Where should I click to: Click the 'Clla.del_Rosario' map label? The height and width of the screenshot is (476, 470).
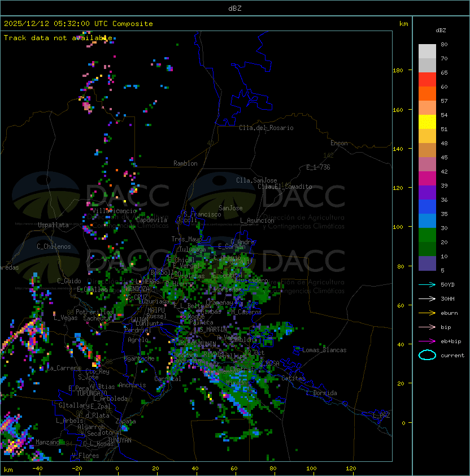(266, 128)
